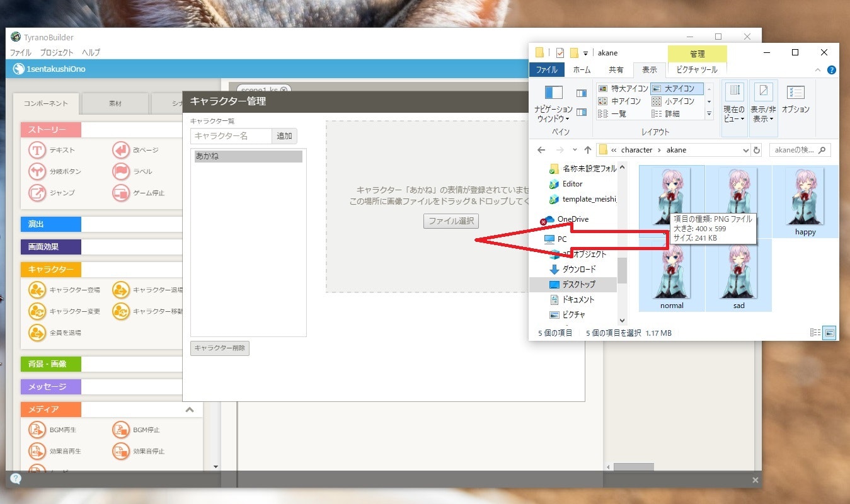Click the properties checkmark icon in Explorer title bar
850x504 pixels.
[560, 53]
